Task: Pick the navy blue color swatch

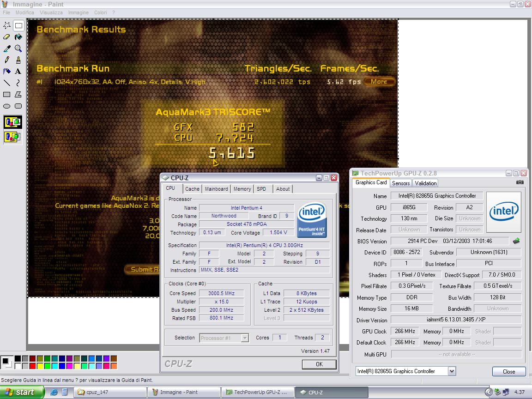Action: point(62,359)
